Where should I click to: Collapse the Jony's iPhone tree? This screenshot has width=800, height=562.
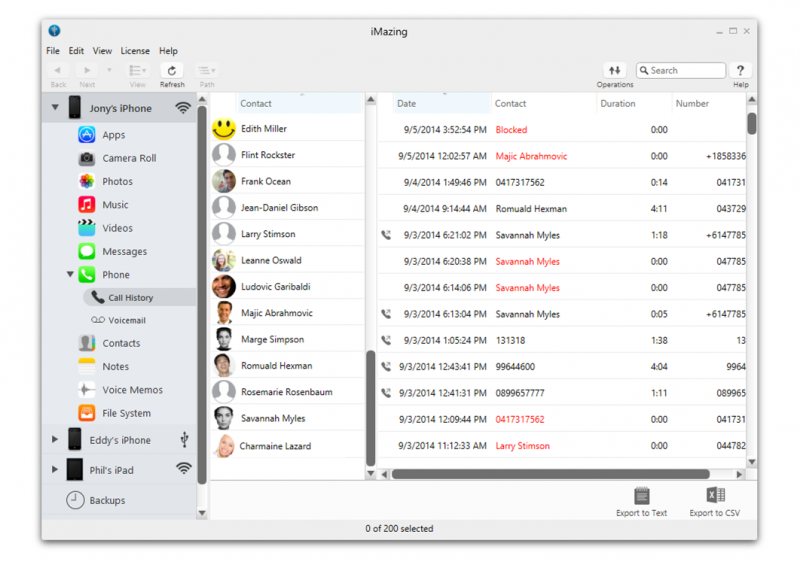55,108
